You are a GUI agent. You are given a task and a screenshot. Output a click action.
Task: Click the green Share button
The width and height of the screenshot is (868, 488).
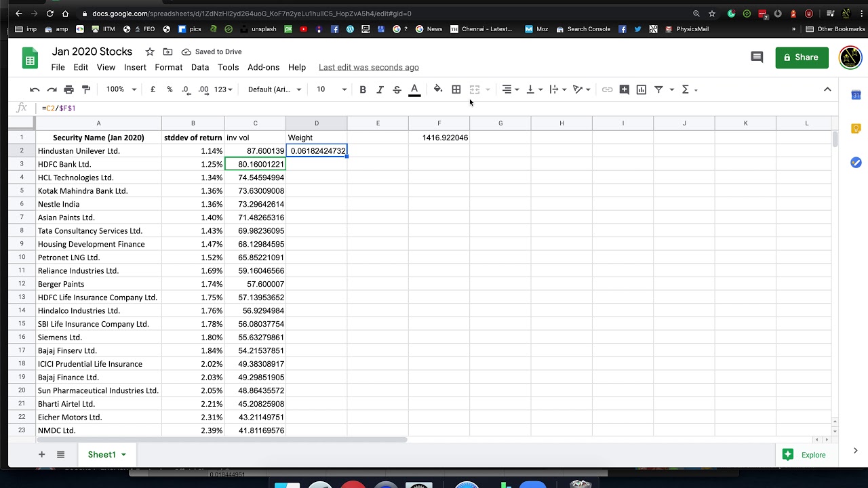pos(802,58)
